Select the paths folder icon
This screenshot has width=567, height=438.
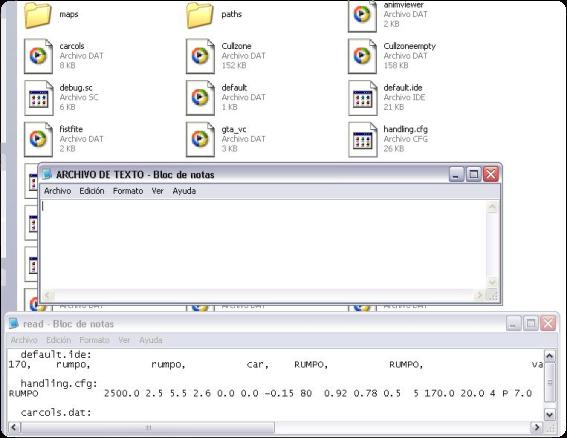(200, 15)
